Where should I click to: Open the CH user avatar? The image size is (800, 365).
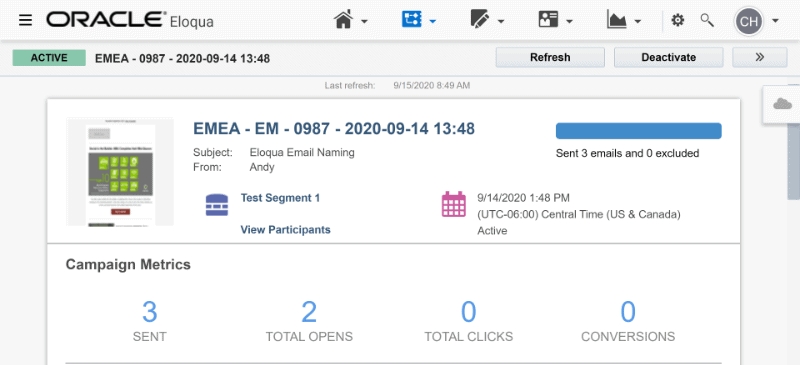[x=748, y=21]
